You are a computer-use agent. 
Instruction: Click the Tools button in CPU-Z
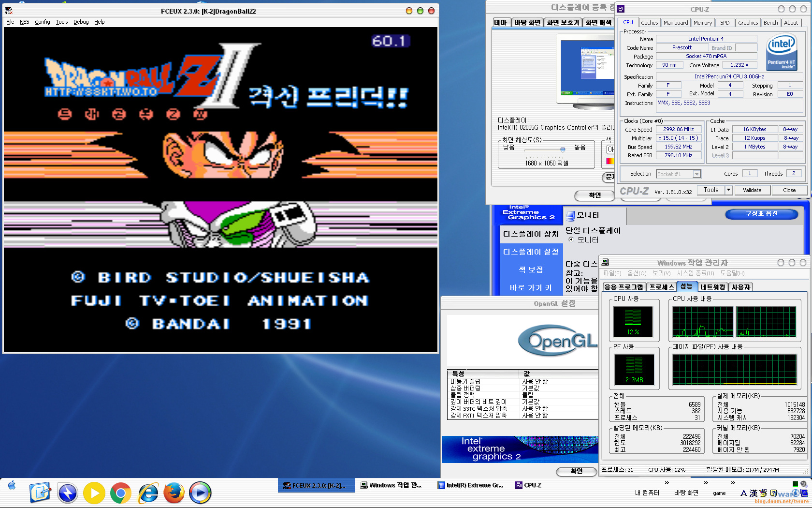click(x=710, y=190)
